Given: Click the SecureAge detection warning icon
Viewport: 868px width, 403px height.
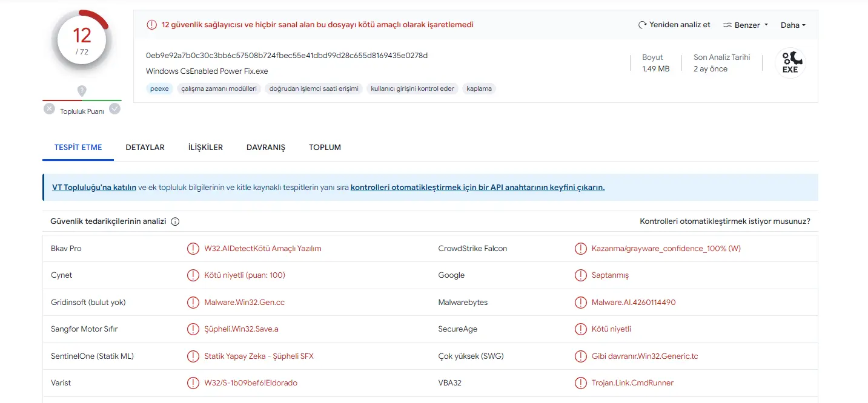Looking at the screenshot, I should [x=580, y=329].
